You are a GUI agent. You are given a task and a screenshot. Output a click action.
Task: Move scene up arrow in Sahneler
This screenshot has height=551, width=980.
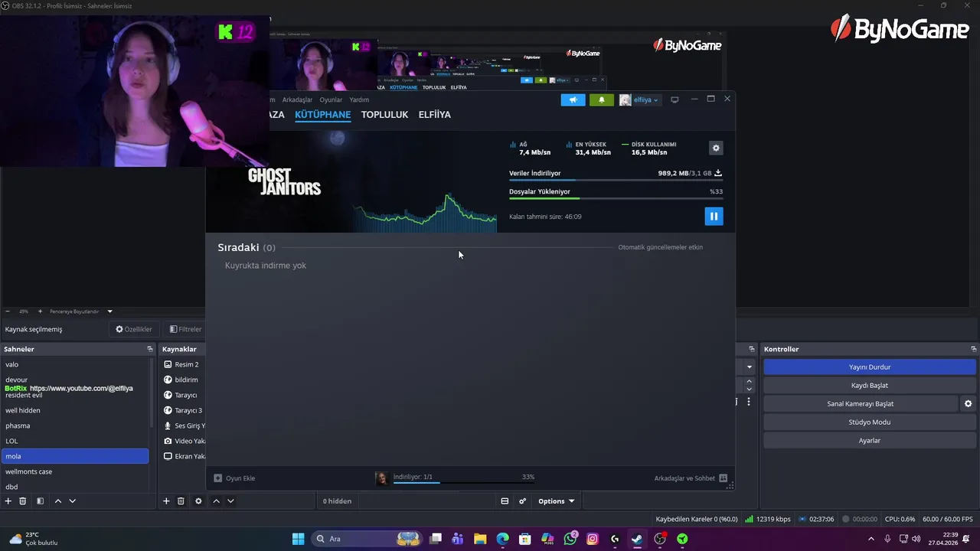coord(57,501)
